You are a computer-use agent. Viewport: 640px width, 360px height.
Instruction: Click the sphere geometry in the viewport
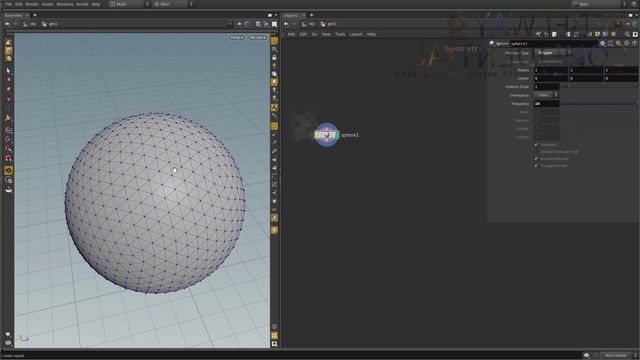pyautogui.click(x=155, y=203)
